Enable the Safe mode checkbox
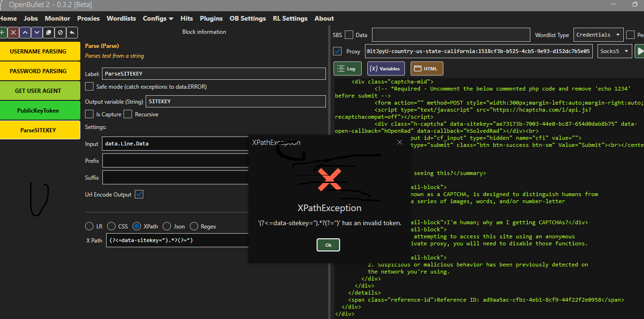 (89, 86)
